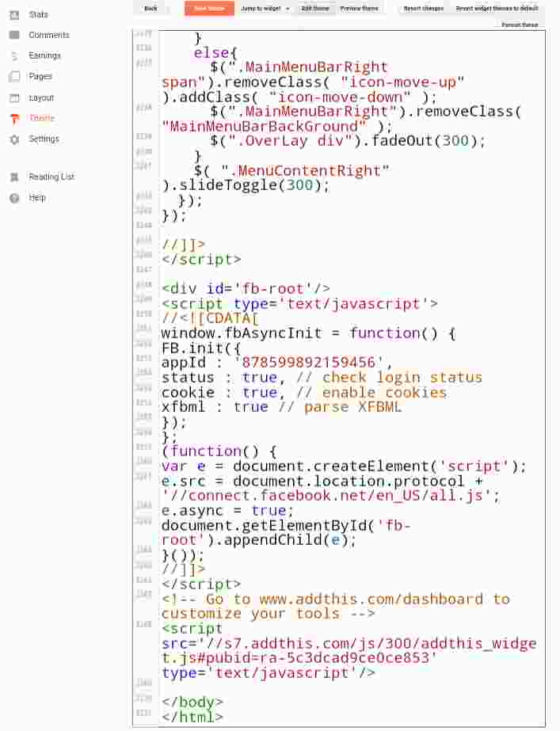Click the "status : true, // check login status" line
The height and width of the screenshot is (731, 560).
tap(322, 377)
